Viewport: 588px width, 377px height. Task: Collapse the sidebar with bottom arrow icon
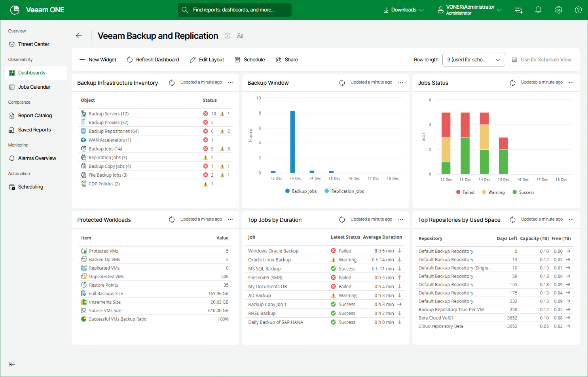click(12, 364)
